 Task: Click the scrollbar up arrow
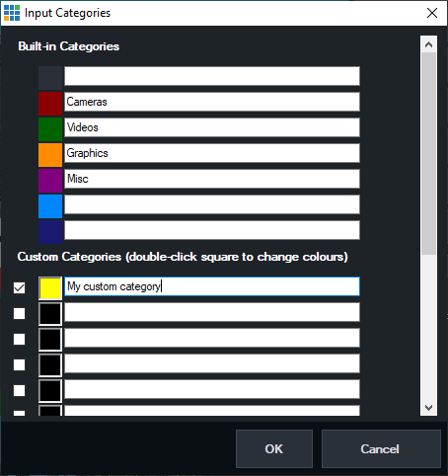pos(428,44)
